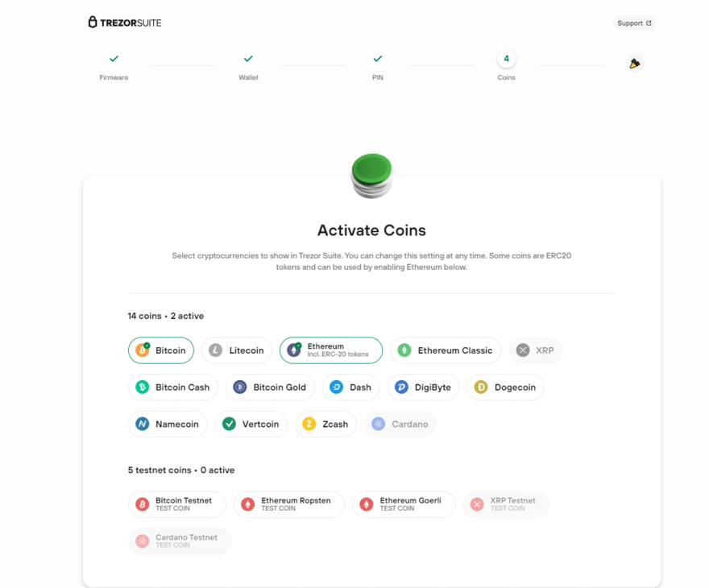Click the Cardano Testnet icon
709x588 pixels.
(x=143, y=541)
